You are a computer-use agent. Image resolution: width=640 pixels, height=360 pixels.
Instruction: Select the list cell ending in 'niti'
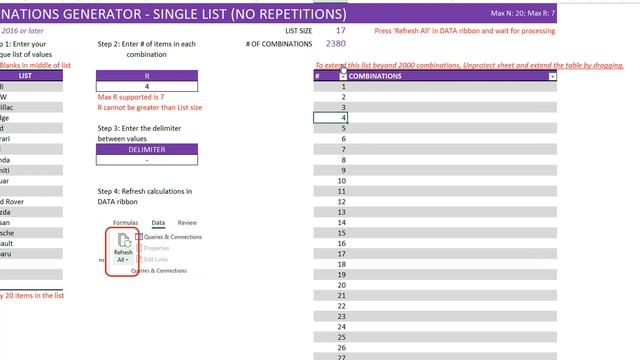31,170
